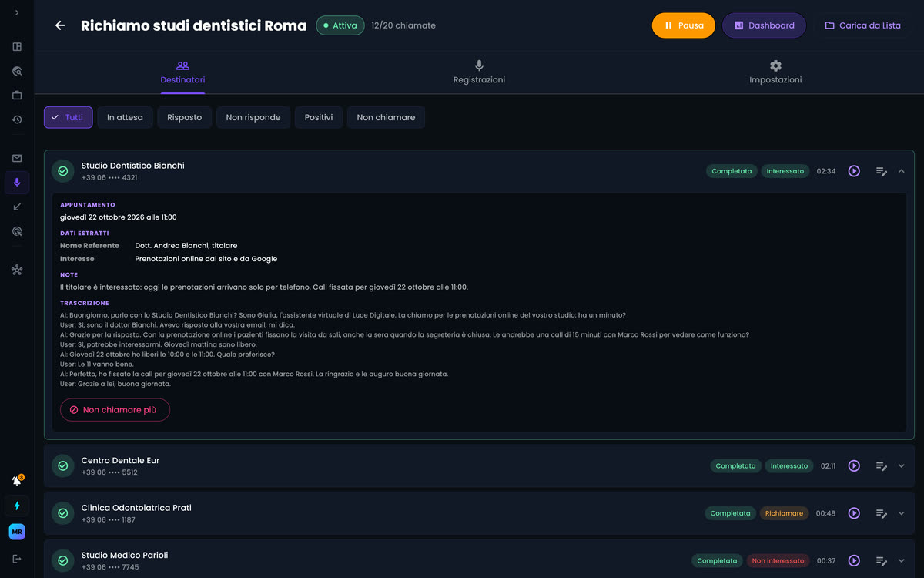Viewport: 924px width, 578px height.
Task: Go back with the left arrow
Action: (60, 25)
